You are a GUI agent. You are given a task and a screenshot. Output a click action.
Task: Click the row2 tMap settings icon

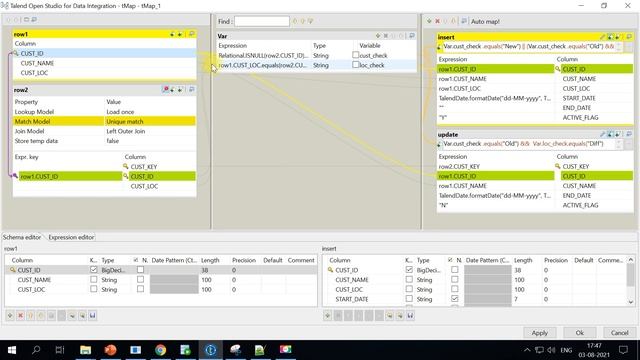point(165,89)
